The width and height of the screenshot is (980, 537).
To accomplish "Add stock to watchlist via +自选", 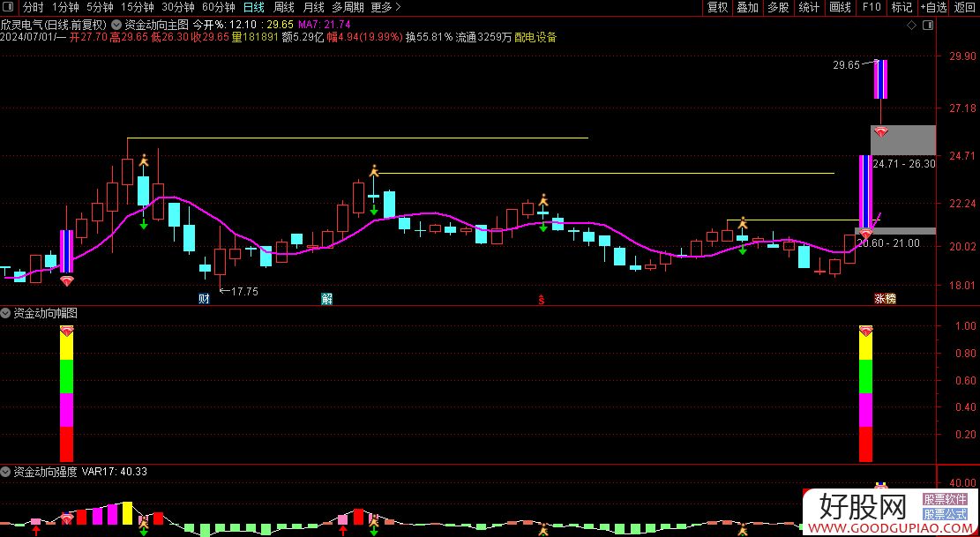I will coord(931,7).
